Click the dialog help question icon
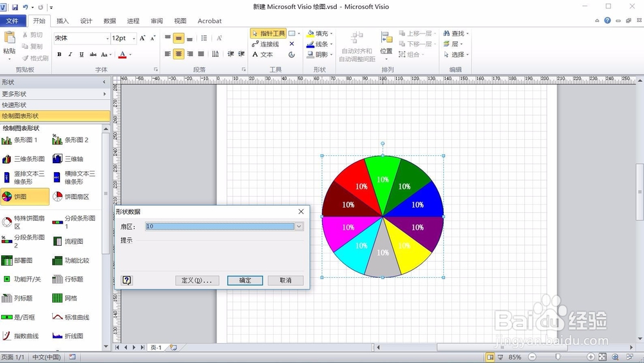644x363 pixels. pyautogui.click(x=127, y=280)
